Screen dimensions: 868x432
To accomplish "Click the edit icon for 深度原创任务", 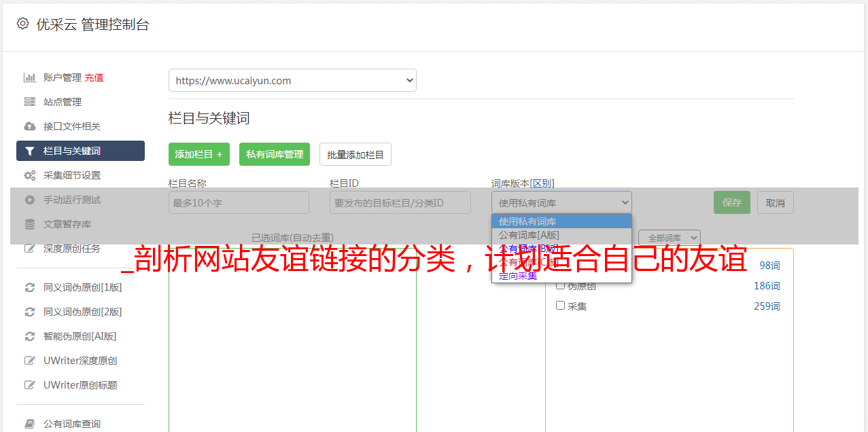I will (x=29, y=249).
